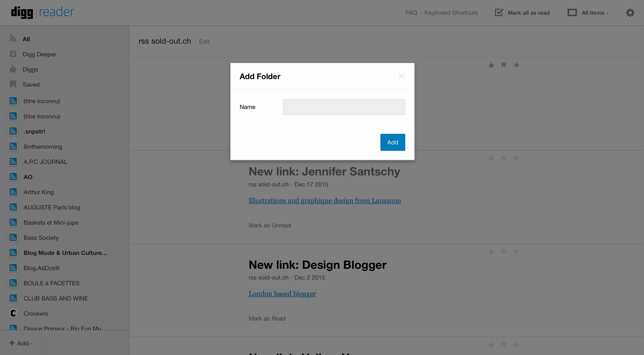Screen dimensions: 644x355
Task: Open the Bass Society feed
Action: [41, 238]
